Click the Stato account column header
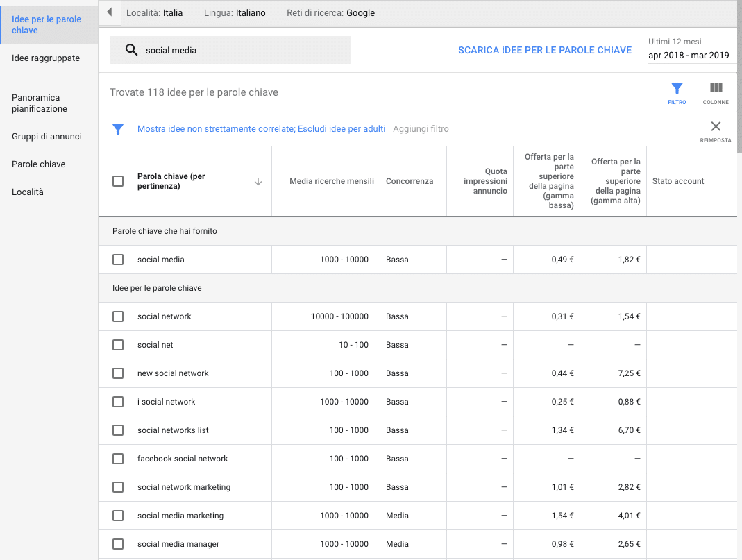 678,181
